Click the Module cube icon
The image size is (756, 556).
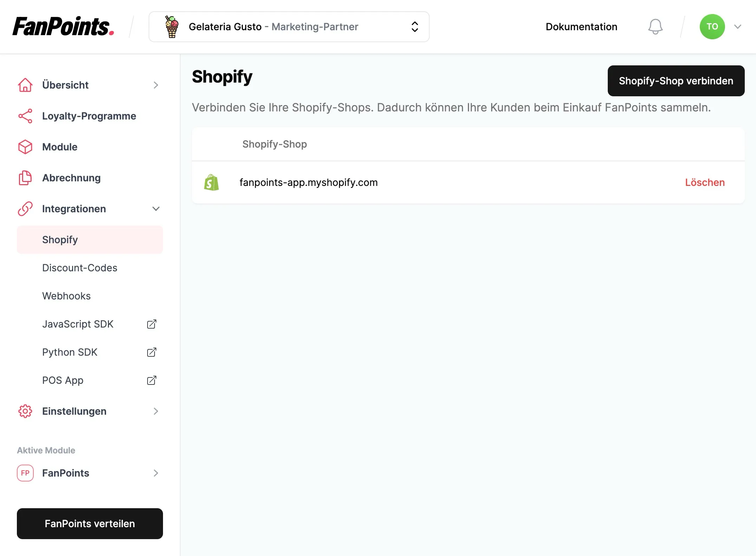point(25,147)
